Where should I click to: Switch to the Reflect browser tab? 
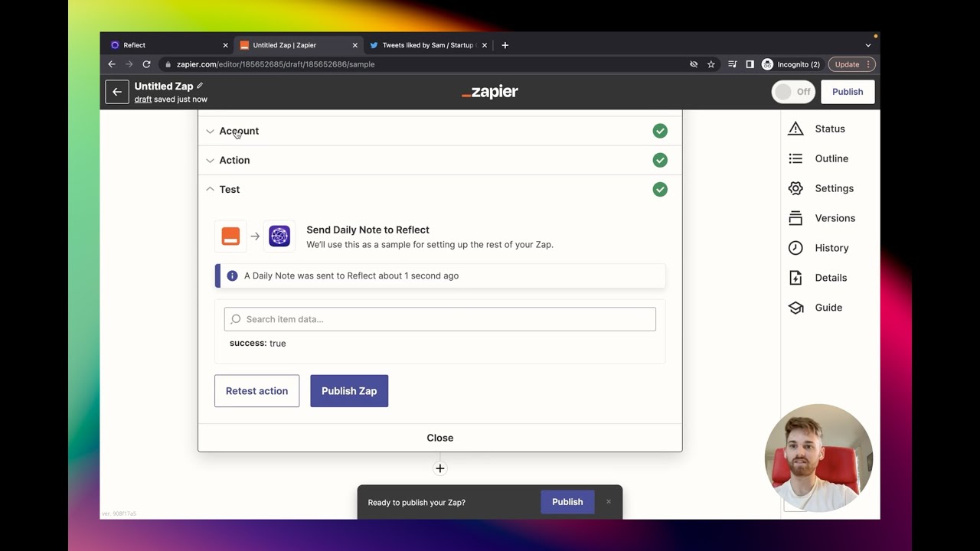tap(167, 45)
